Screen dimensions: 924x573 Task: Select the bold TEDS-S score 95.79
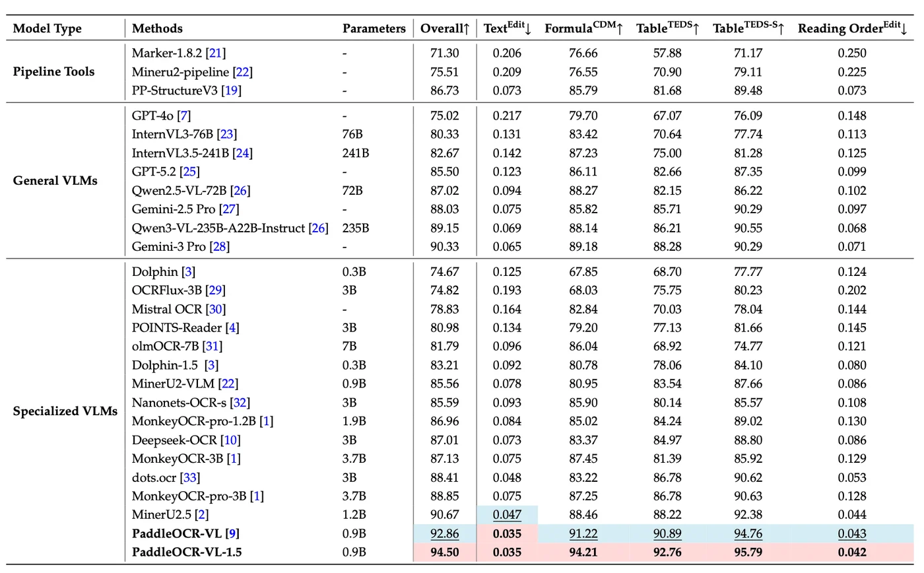(x=748, y=552)
